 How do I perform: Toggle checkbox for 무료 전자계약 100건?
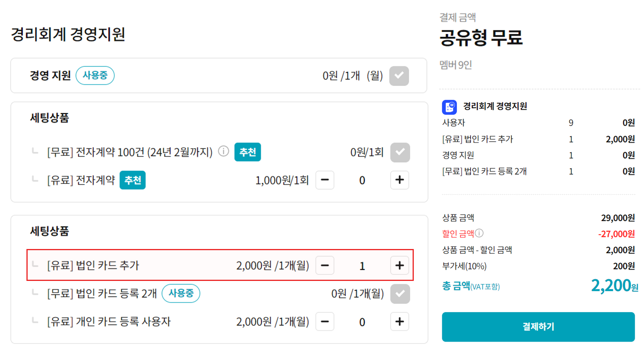coord(400,152)
